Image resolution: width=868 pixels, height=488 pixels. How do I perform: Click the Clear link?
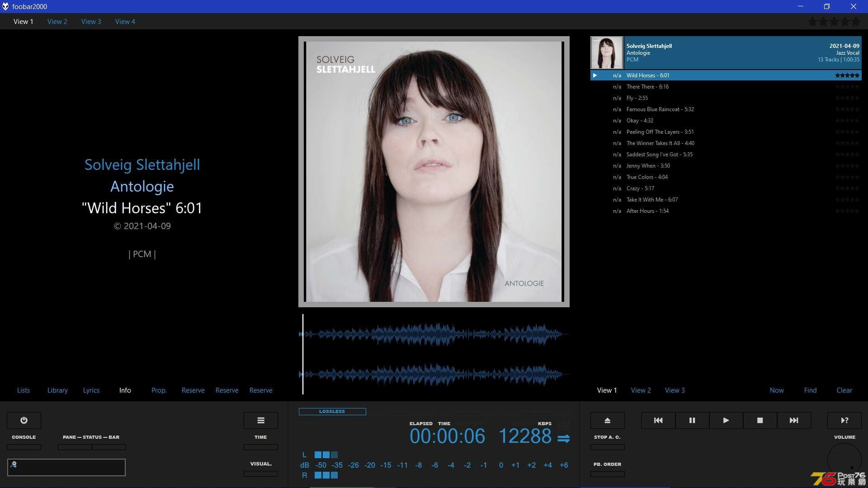tap(844, 390)
